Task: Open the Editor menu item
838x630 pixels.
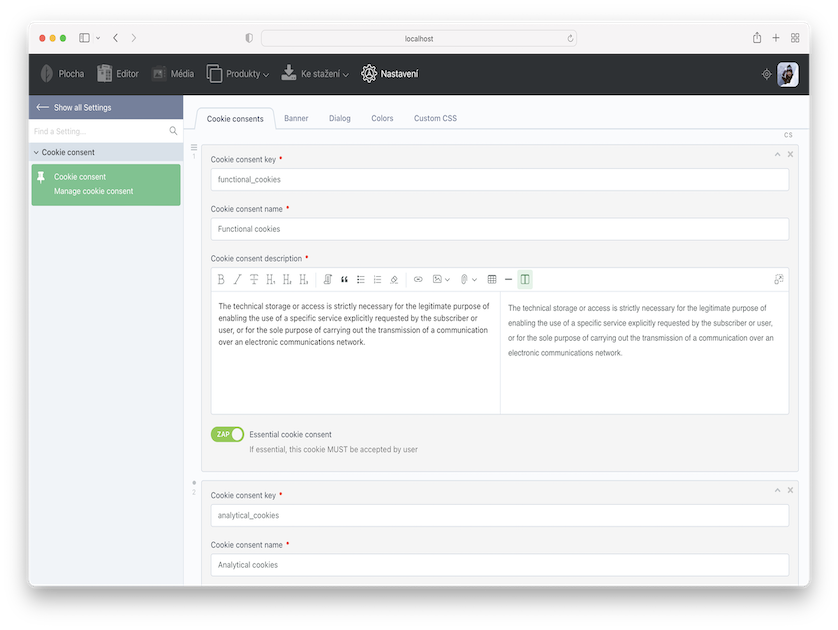Action: tap(118, 74)
